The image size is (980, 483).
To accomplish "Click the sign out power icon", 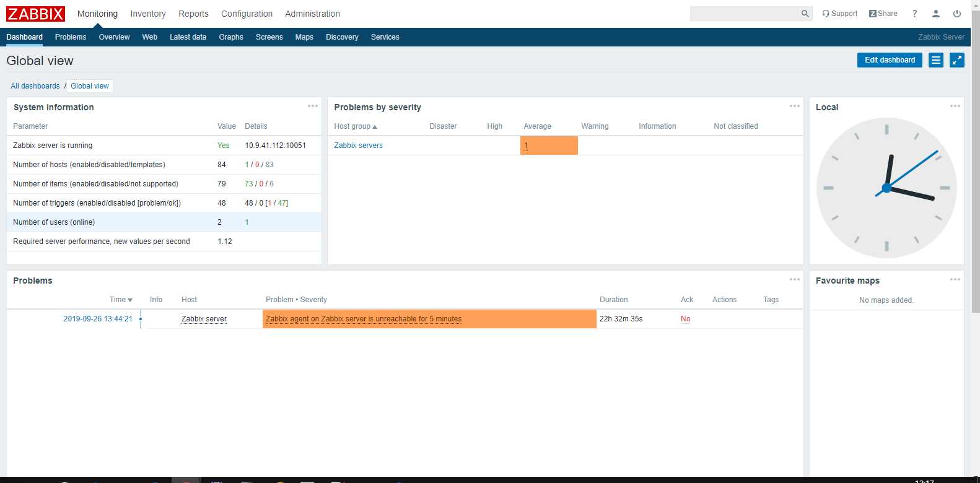I will [957, 14].
